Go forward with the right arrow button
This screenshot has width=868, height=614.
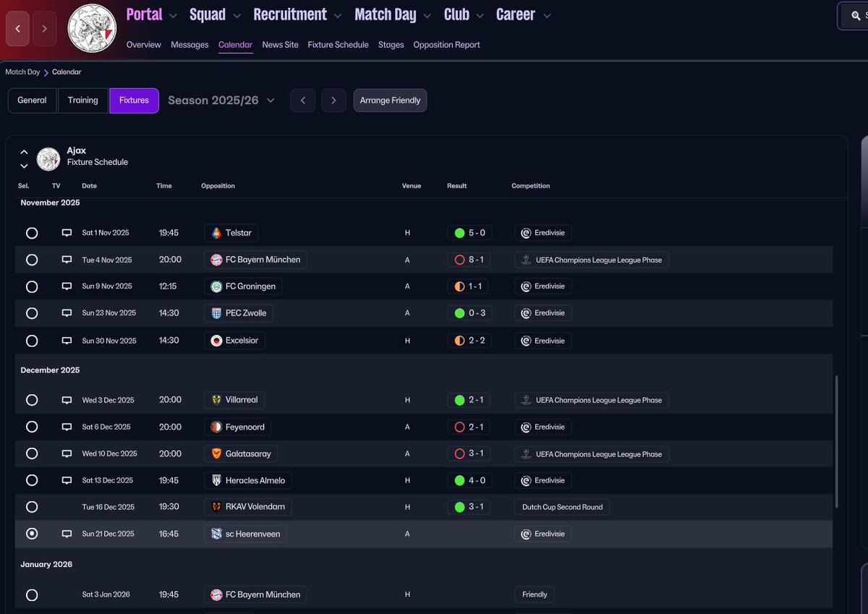[44, 29]
